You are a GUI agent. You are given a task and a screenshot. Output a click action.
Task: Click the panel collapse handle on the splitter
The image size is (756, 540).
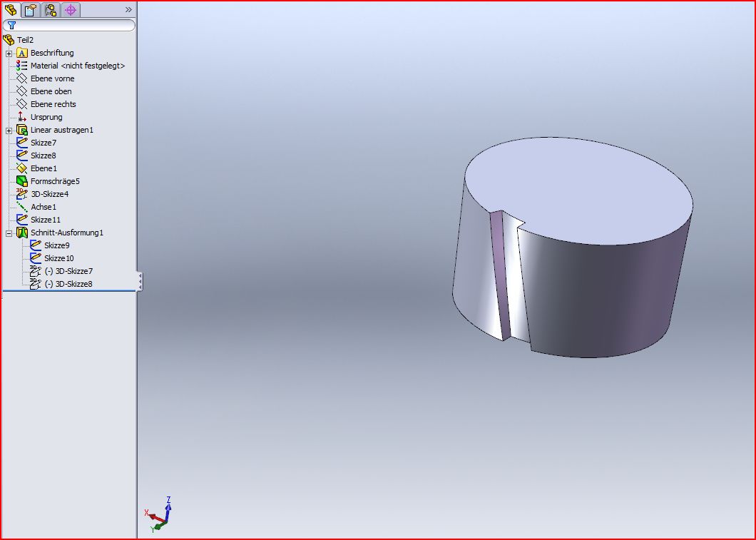click(140, 281)
